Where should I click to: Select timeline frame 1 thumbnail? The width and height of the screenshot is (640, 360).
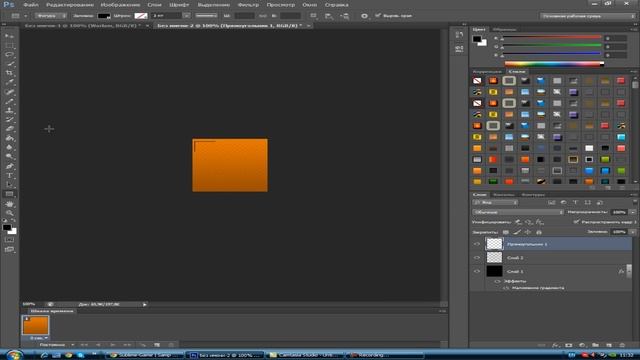[x=36, y=325]
